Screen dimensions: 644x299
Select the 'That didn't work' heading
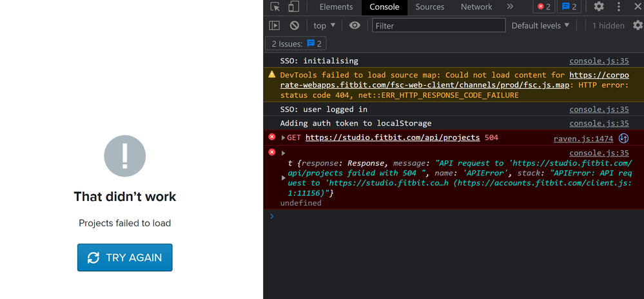[x=125, y=197]
